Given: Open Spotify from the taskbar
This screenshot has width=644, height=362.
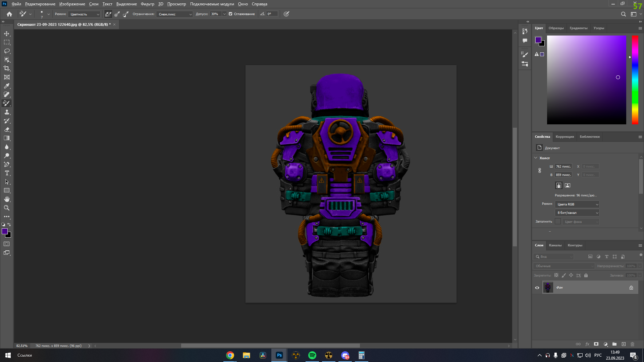Looking at the screenshot, I should coord(312,355).
